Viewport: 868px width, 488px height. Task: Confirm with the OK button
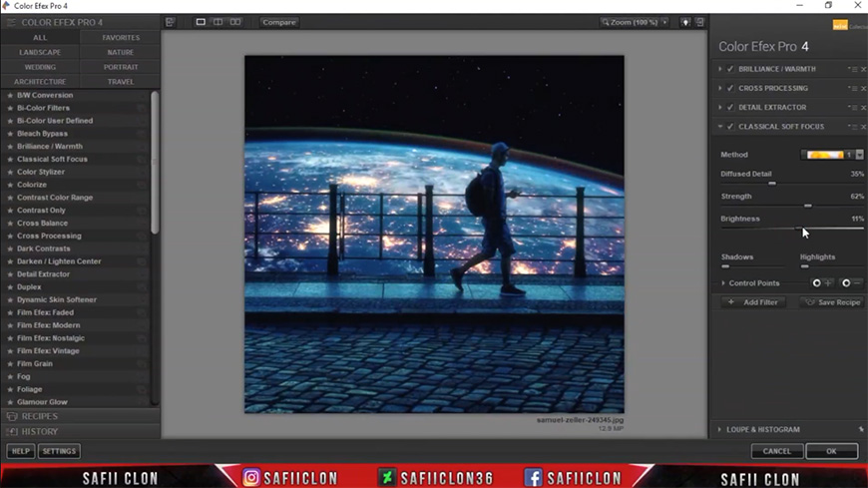pyautogui.click(x=831, y=451)
